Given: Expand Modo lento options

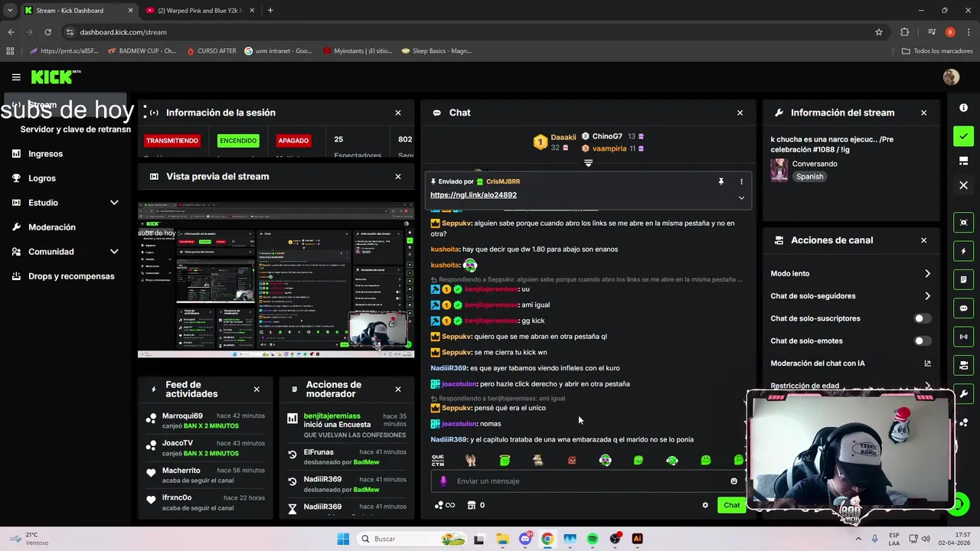Looking at the screenshot, I should coord(927,273).
